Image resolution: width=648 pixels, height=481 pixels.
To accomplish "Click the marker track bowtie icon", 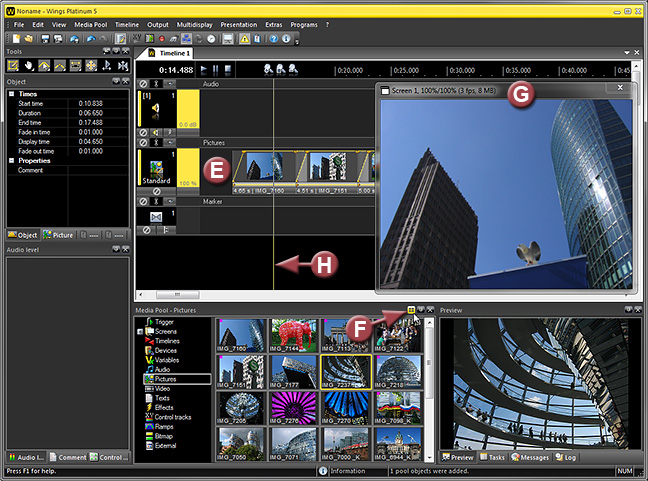I will [156, 217].
